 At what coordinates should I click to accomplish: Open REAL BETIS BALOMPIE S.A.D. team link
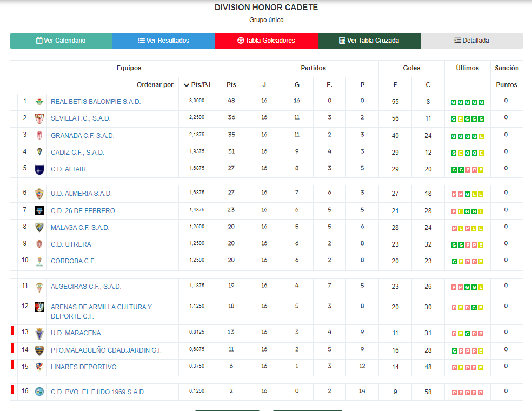click(96, 102)
